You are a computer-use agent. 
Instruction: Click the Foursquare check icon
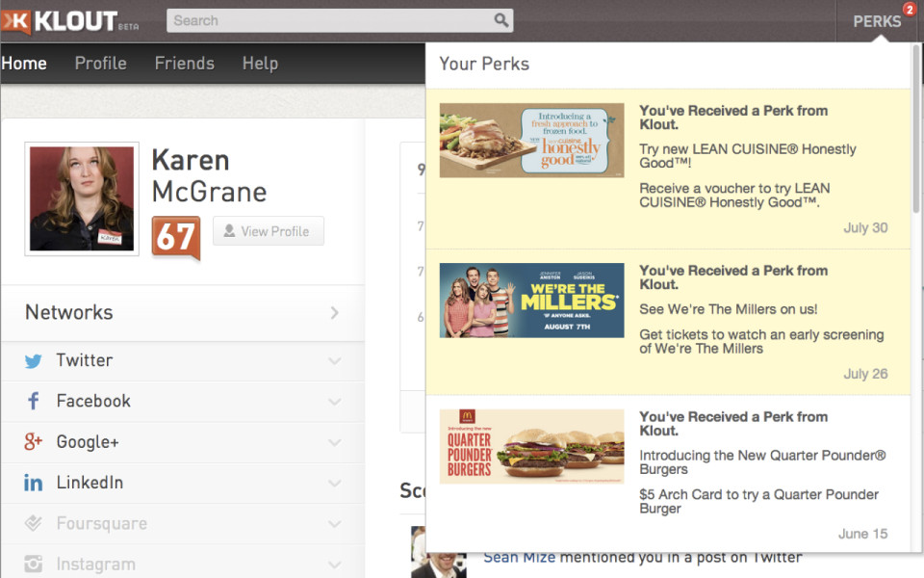pos(34,523)
